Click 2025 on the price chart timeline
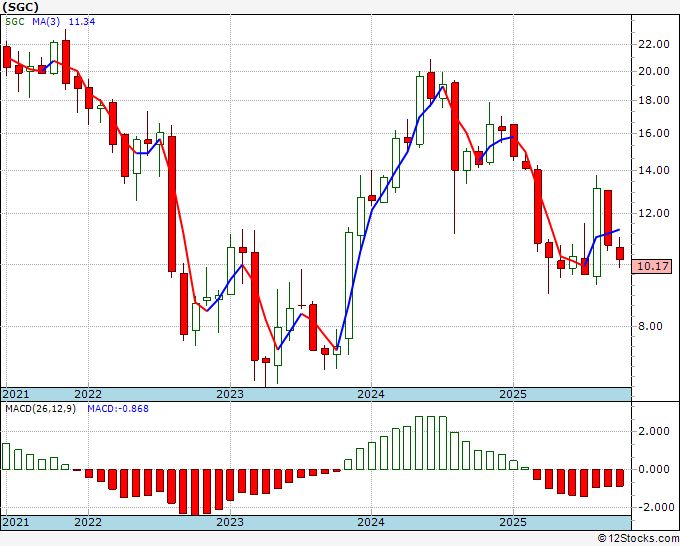This screenshot has width=680, height=546. (513, 394)
